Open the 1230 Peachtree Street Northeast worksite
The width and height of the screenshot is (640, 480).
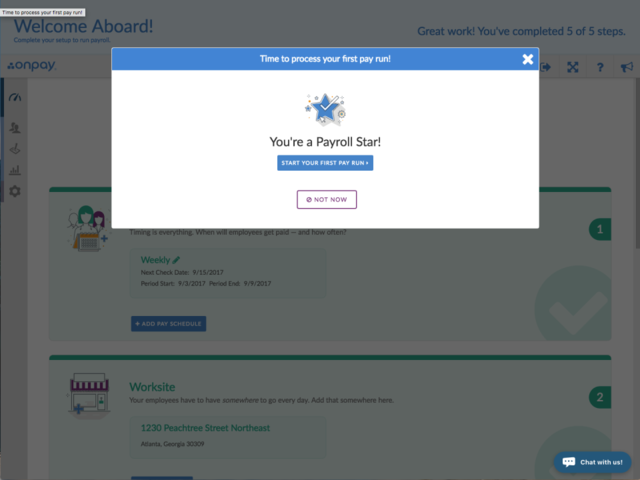205,428
